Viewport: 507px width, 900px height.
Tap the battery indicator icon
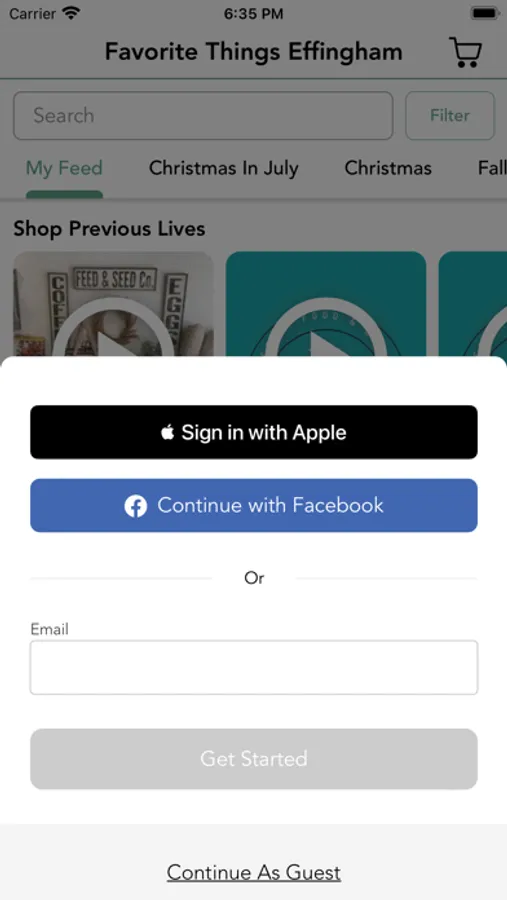pos(485,13)
